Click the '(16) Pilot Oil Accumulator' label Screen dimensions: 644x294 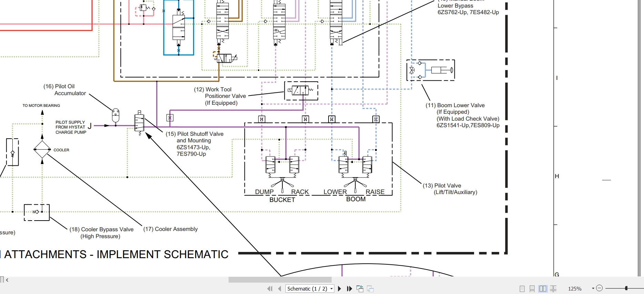coord(65,90)
